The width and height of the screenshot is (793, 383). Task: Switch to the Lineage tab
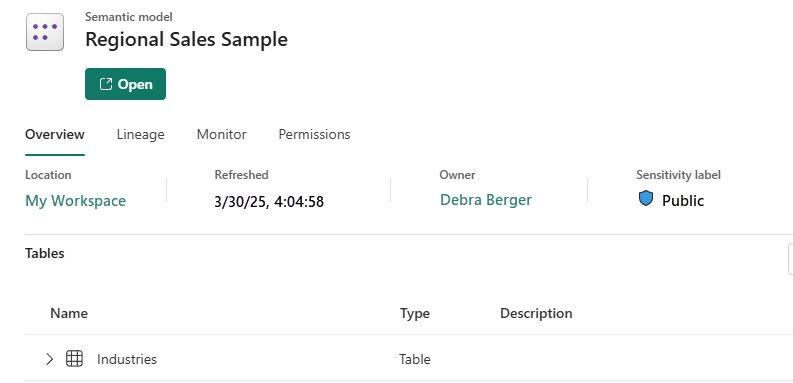coord(140,135)
